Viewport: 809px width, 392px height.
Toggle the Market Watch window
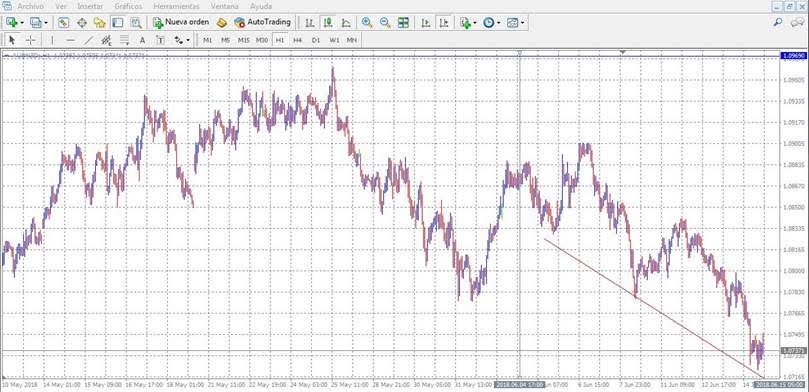pyautogui.click(x=63, y=23)
